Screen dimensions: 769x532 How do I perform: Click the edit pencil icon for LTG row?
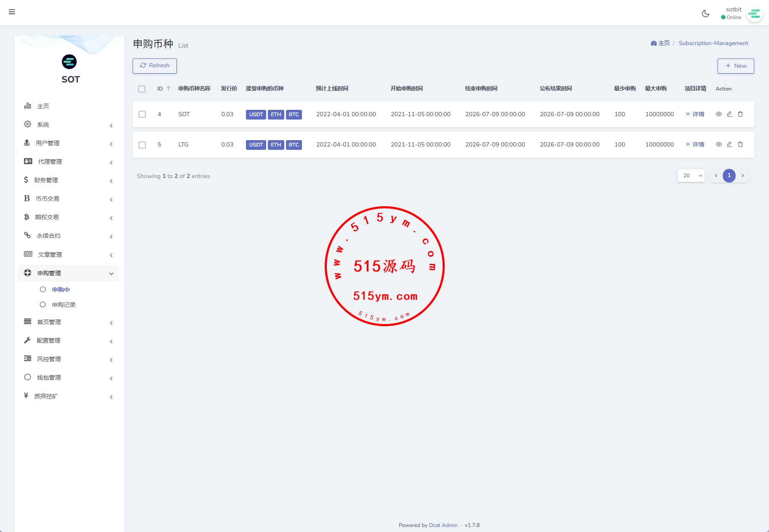click(729, 144)
